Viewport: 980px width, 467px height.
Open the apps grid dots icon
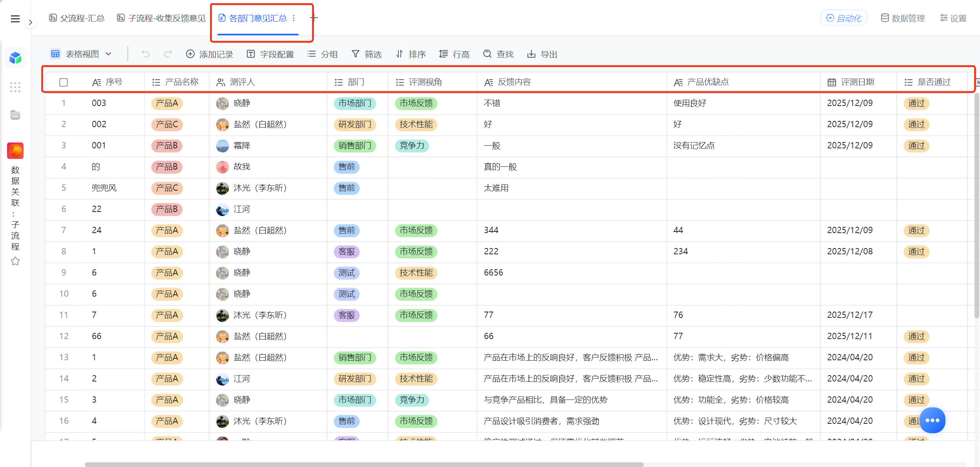[15, 87]
